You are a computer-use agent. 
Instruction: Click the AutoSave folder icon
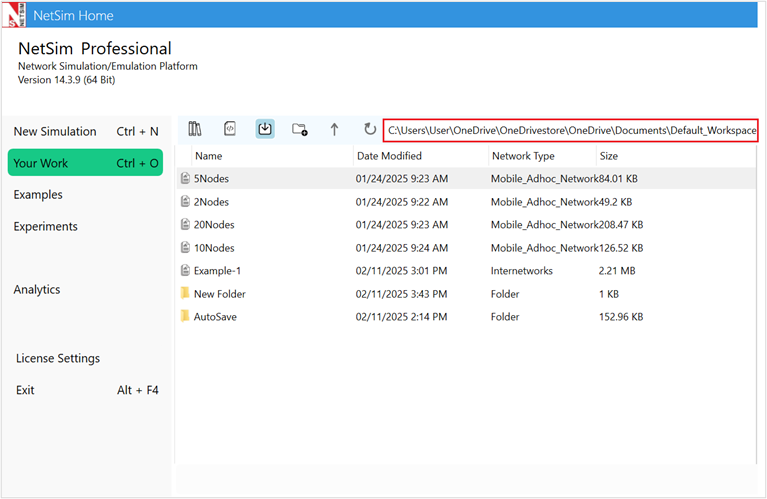click(x=185, y=316)
